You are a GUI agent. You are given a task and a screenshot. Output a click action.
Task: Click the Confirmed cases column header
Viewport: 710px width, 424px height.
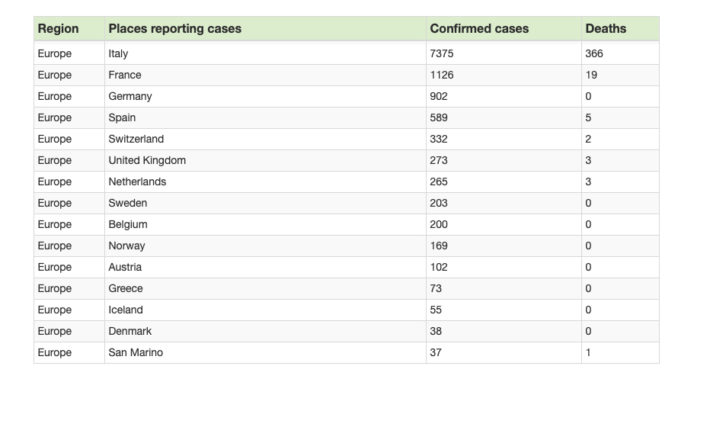(479, 29)
